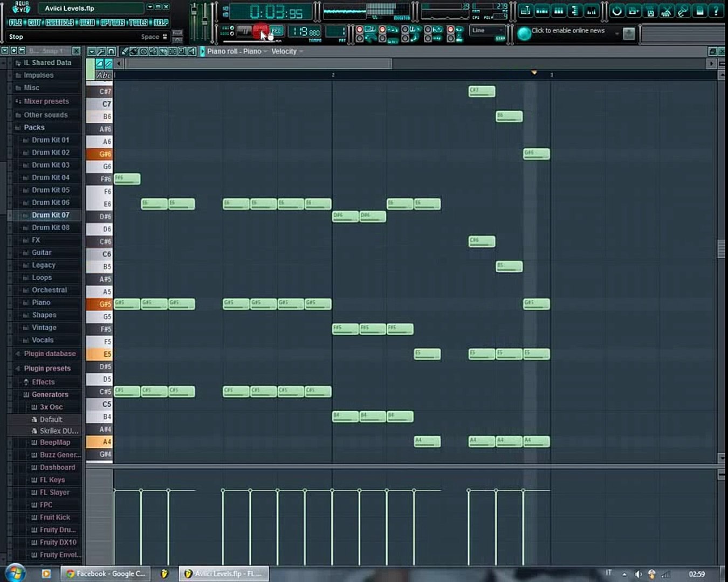Toggle the first red recording option light
The width and height of the screenshot is (728, 582).
359,29
